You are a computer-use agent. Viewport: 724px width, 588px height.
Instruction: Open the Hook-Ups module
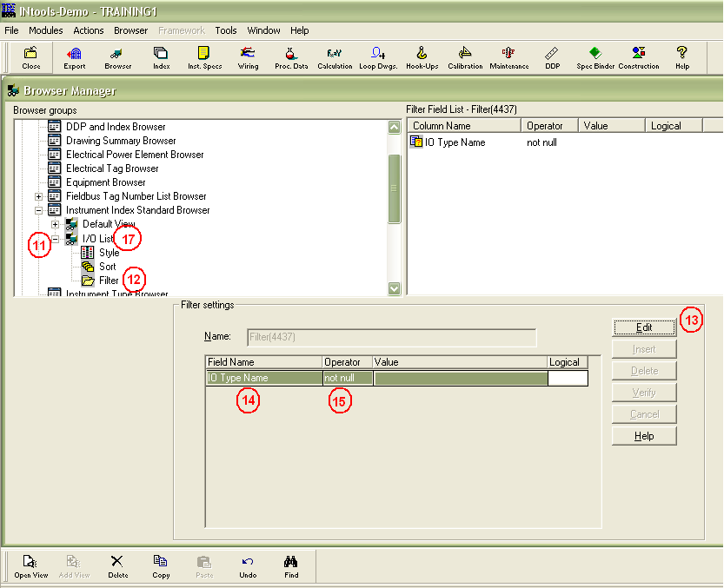(422, 56)
